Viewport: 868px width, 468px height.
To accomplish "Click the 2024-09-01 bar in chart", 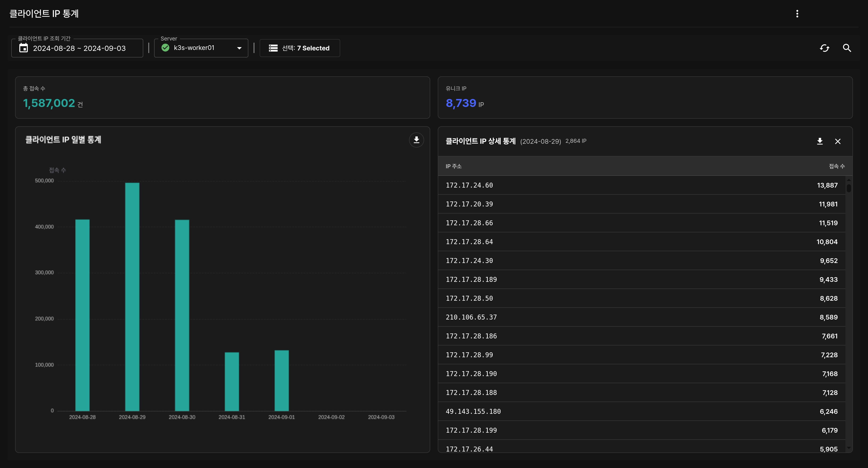I will pyautogui.click(x=281, y=380).
